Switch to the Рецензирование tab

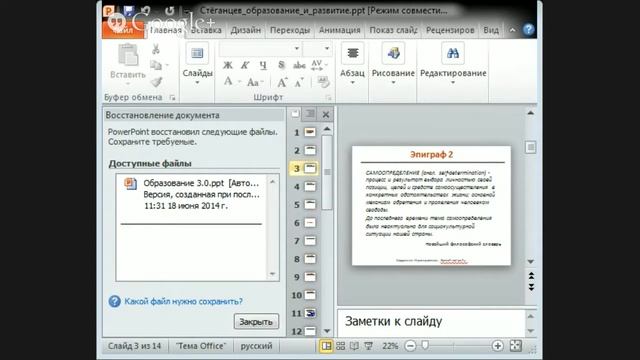click(x=450, y=30)
